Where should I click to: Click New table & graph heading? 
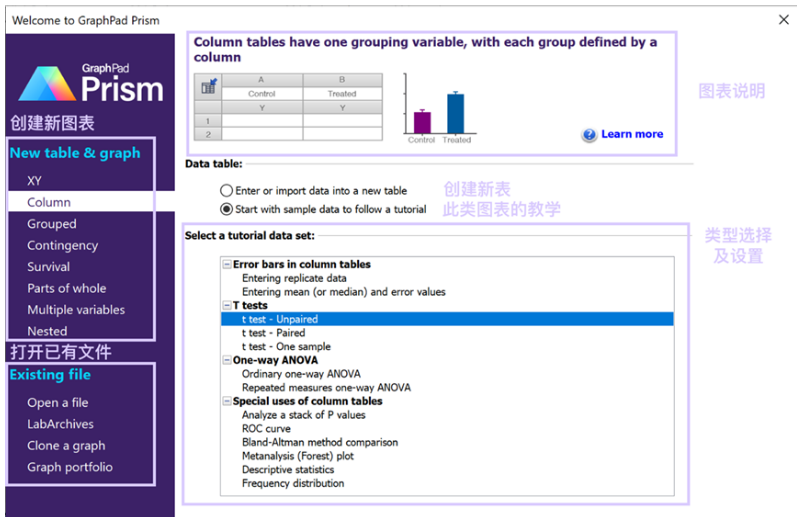pyautogui.click(x=75, y=153)
